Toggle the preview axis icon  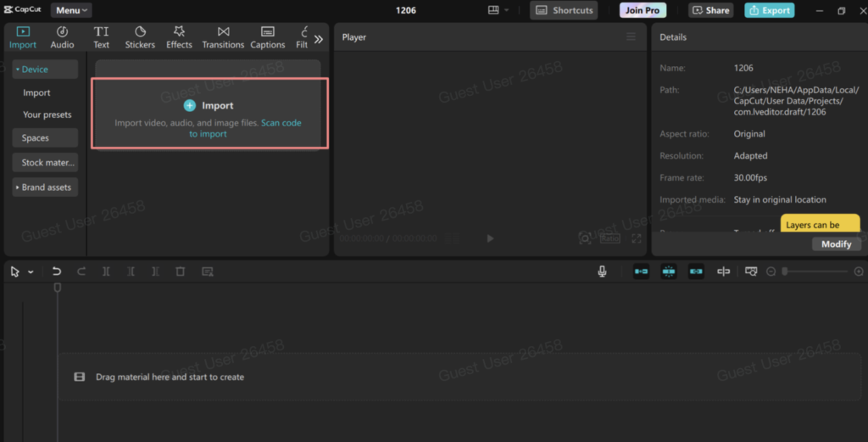723,271
